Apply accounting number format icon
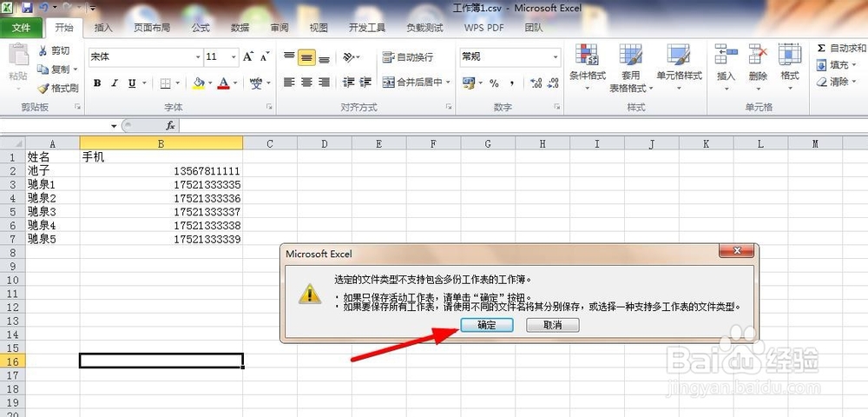The image size is (868, 417). (x=469, y=83)
